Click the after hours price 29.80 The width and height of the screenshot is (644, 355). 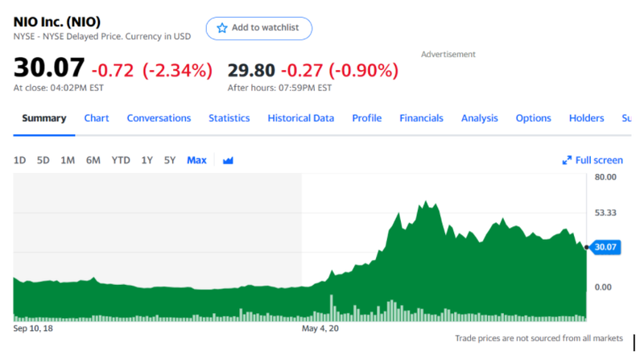tap(251, 70)
